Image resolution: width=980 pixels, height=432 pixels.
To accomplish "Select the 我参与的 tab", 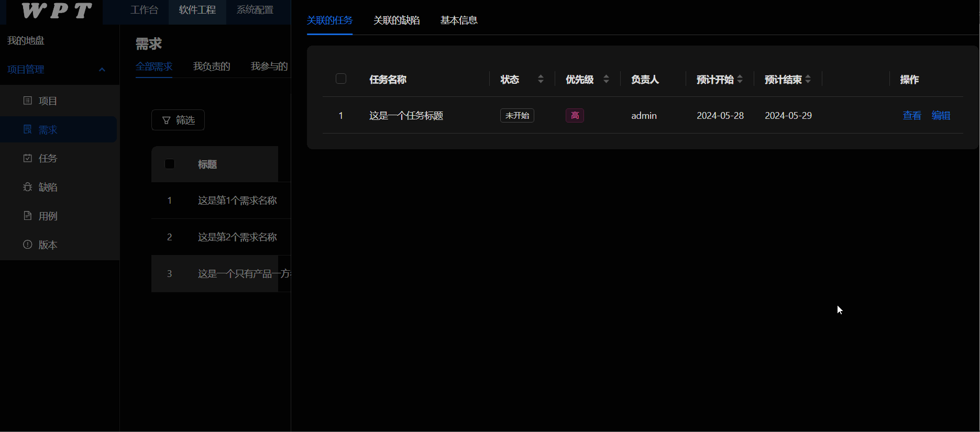I will point(269,67).
